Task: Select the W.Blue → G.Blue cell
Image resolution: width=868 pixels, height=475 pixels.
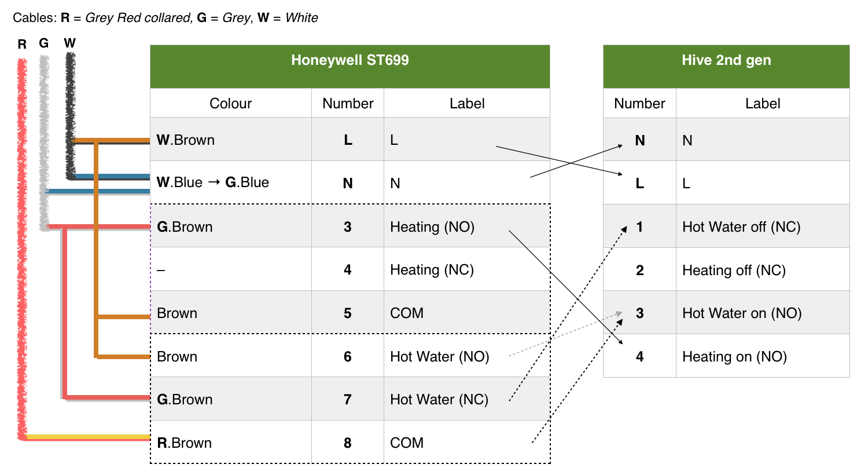Action: pyautogui.click(x=213, y=182)
